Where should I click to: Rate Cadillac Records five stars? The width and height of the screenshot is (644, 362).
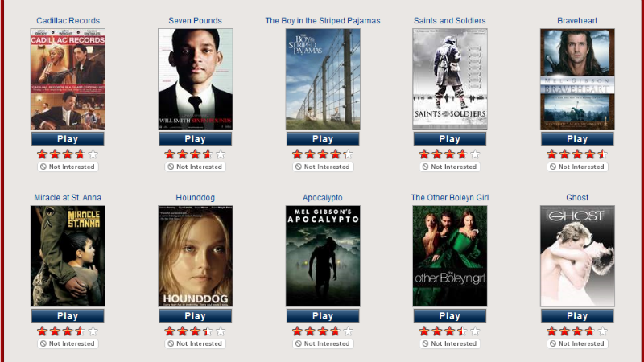(93, 154)
